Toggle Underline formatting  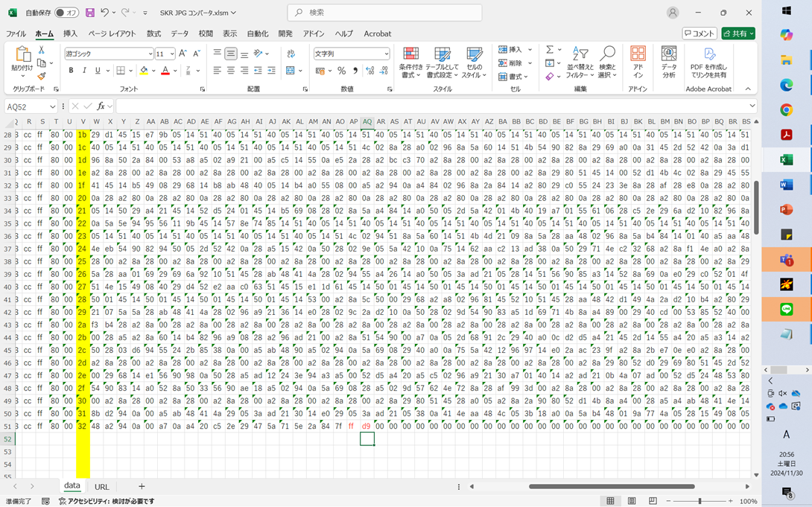pyautogui.click(x=98, y=71)
